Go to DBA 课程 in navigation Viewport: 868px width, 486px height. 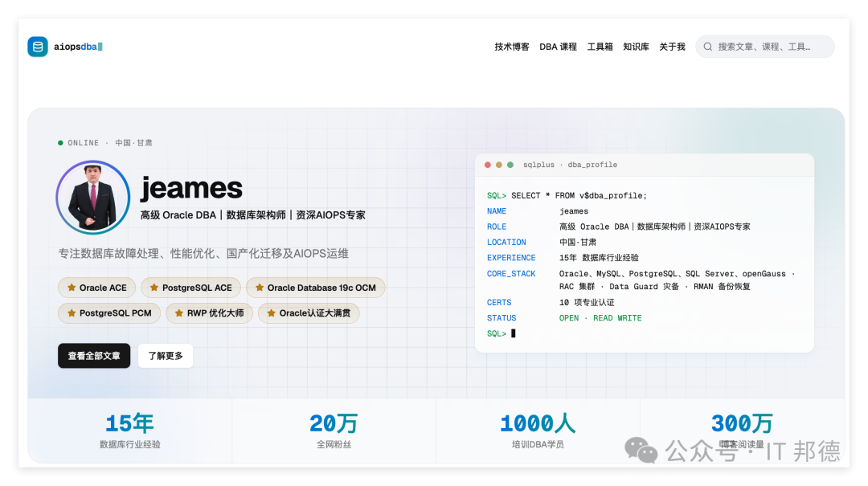pos(558,47)
